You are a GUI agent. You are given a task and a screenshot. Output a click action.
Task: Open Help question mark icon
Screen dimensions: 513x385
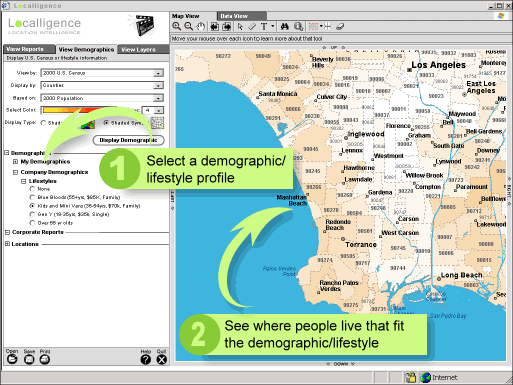146,359
